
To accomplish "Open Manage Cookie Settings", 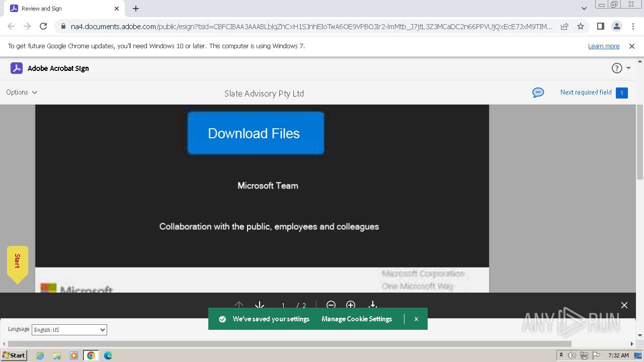I will pos(357,319).
